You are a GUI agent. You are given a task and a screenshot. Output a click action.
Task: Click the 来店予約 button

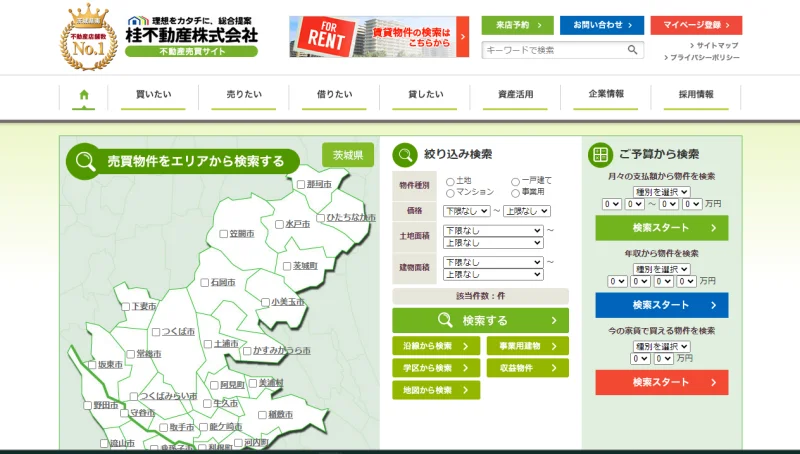[x=517, y=25]
